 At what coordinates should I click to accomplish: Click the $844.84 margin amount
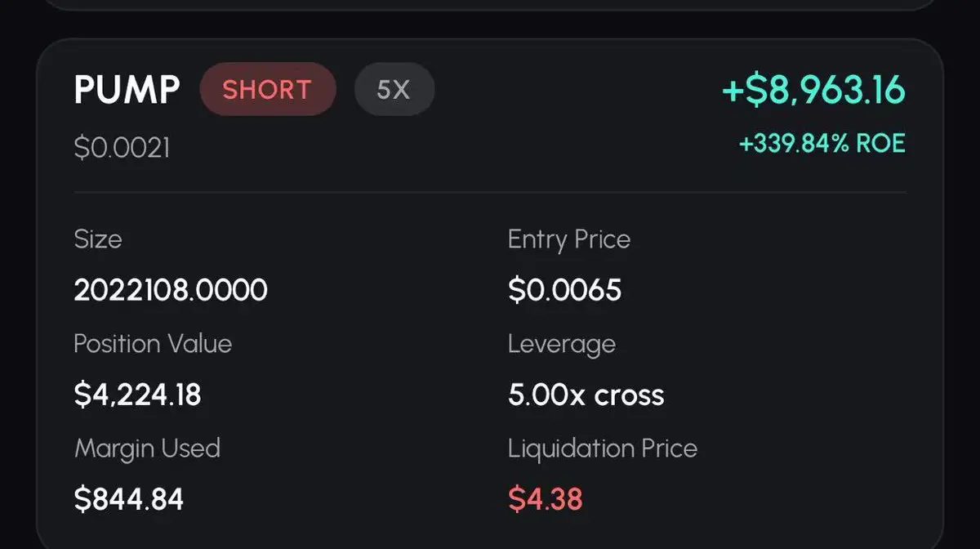[x=129, y=498]
